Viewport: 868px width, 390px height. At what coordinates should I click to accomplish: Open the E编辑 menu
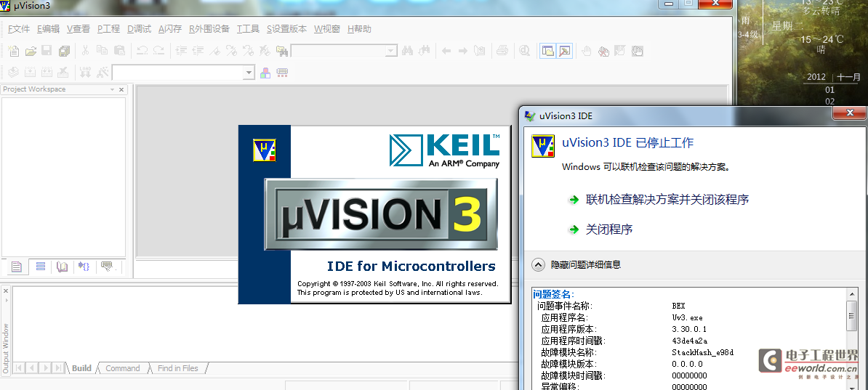click(48, 29)
